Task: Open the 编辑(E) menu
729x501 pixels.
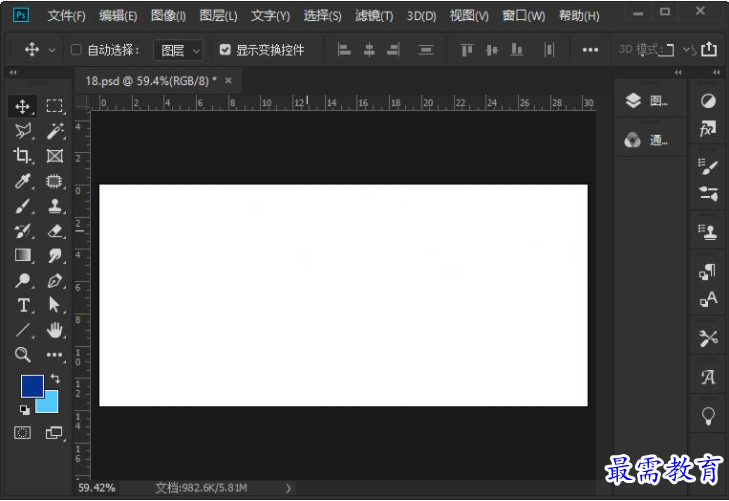Action: point(118,16)
